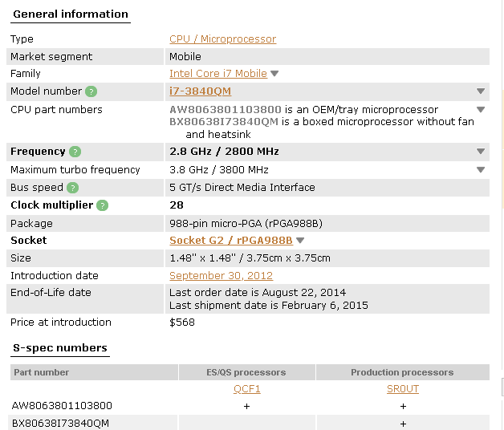Select the BX80638I73840QM cell in S-spec table
The image size is (504, 430).
coord(60,424)
